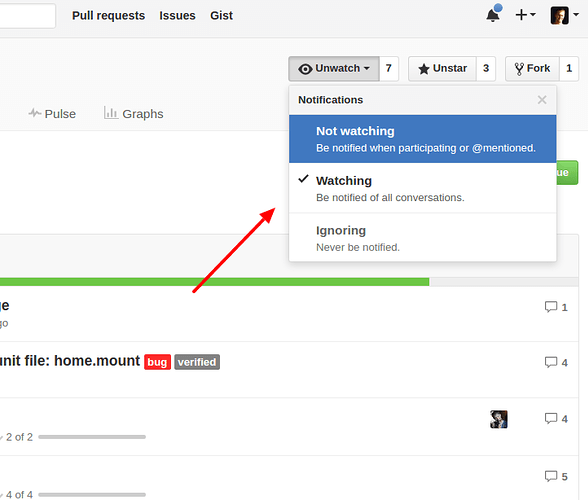Open comments icon showing 5
588x500 pixels.
click(x=556, y=476)
